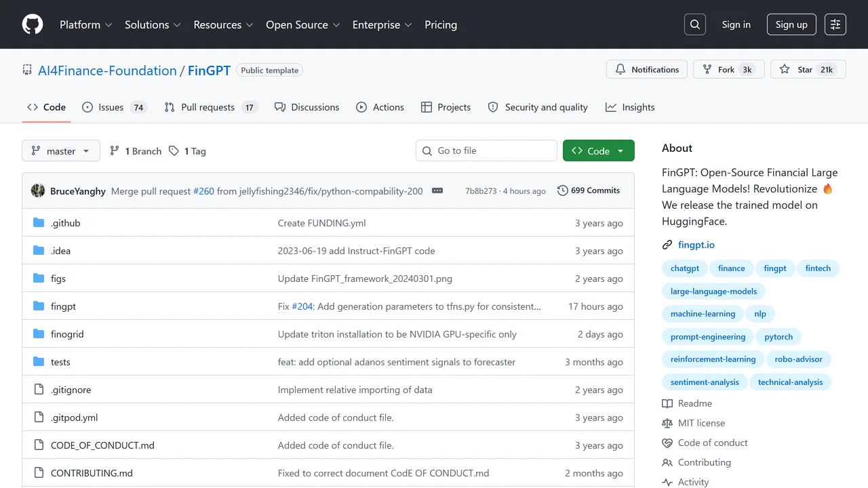Click the repository template icon near AI4Finance-Foundation

click(x=27, y=70)
